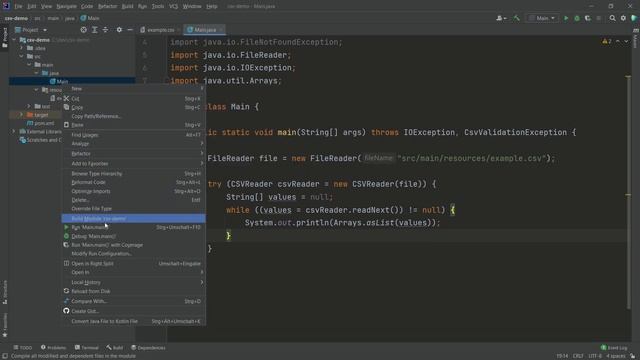Open Project panel options gear
This screenshot has width=640, height=360.
(119, 30)
